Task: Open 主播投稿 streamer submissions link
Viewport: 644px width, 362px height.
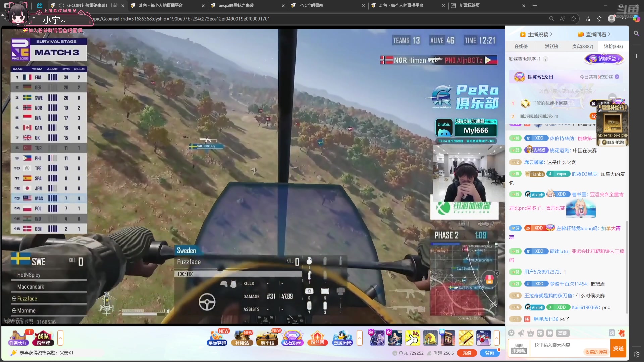Action: (536, 34)
